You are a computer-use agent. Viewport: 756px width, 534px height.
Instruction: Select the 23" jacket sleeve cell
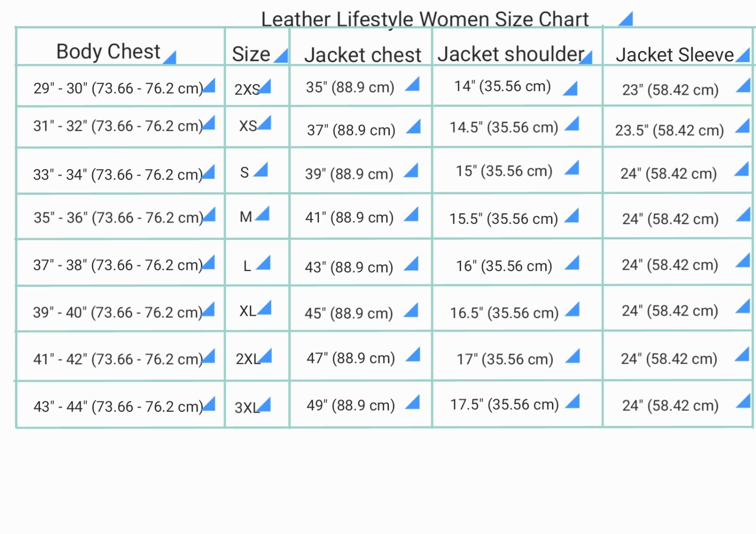click(x=670, y=89)
